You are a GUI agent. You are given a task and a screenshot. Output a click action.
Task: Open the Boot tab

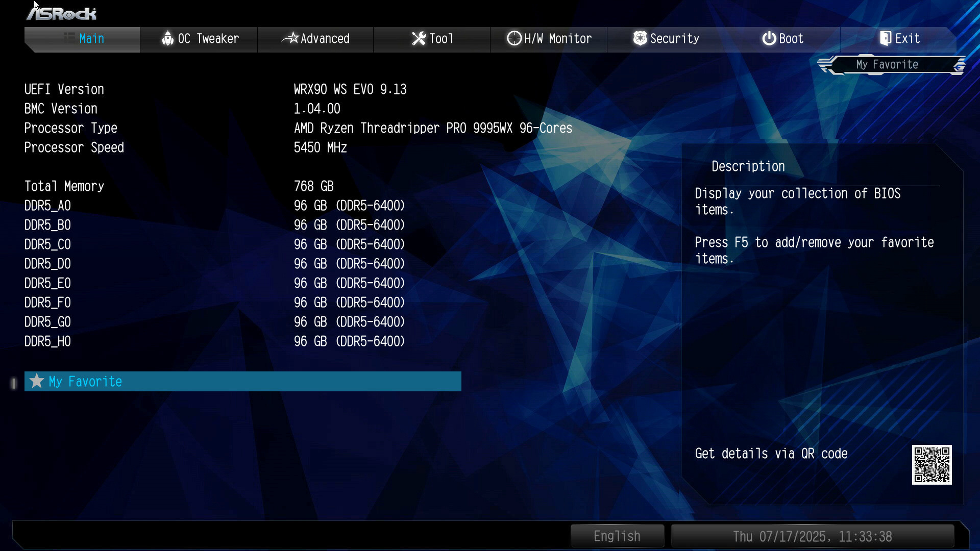click(x=781, y=39)
